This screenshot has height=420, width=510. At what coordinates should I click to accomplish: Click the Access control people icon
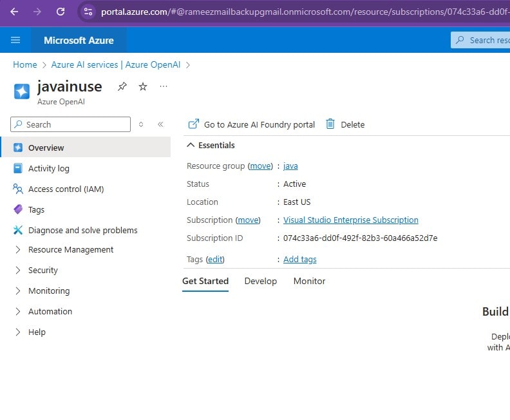pyautogui.click(x=18, y=189)
